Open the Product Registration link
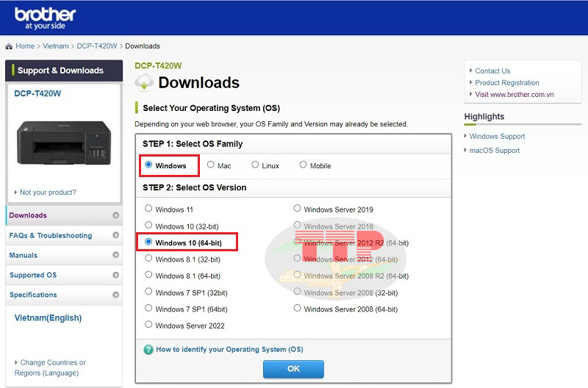 [507, 82]
